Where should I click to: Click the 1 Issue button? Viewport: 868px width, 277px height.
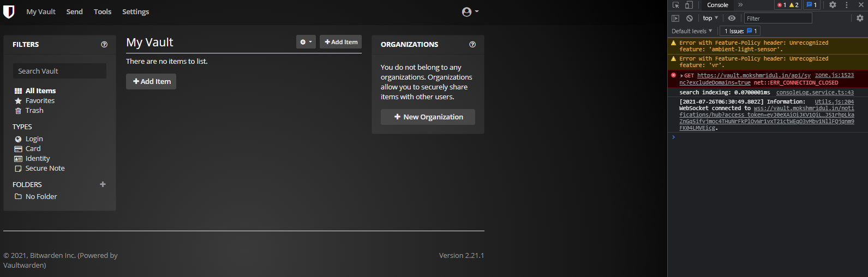(x=740, y=31)
